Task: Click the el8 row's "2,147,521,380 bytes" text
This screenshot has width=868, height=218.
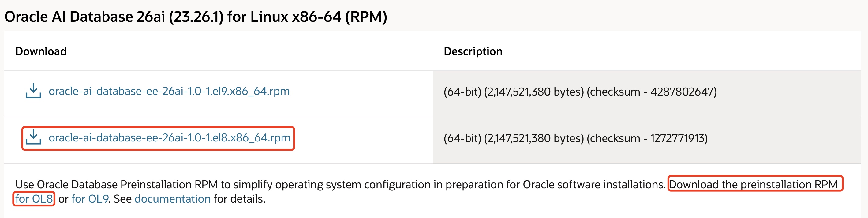Action: (534, 138)
